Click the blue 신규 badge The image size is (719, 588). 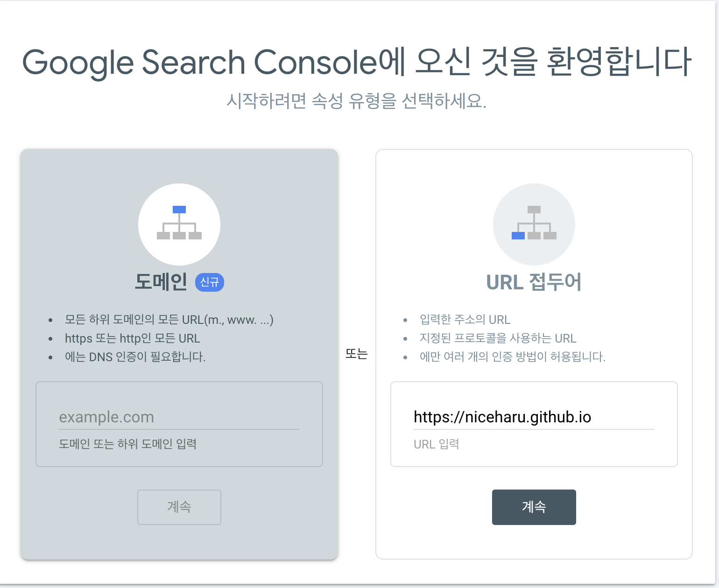209,282
